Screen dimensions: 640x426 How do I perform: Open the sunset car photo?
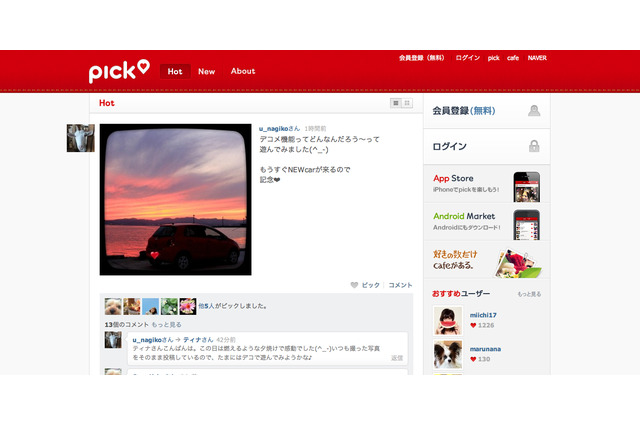(176, 200)
